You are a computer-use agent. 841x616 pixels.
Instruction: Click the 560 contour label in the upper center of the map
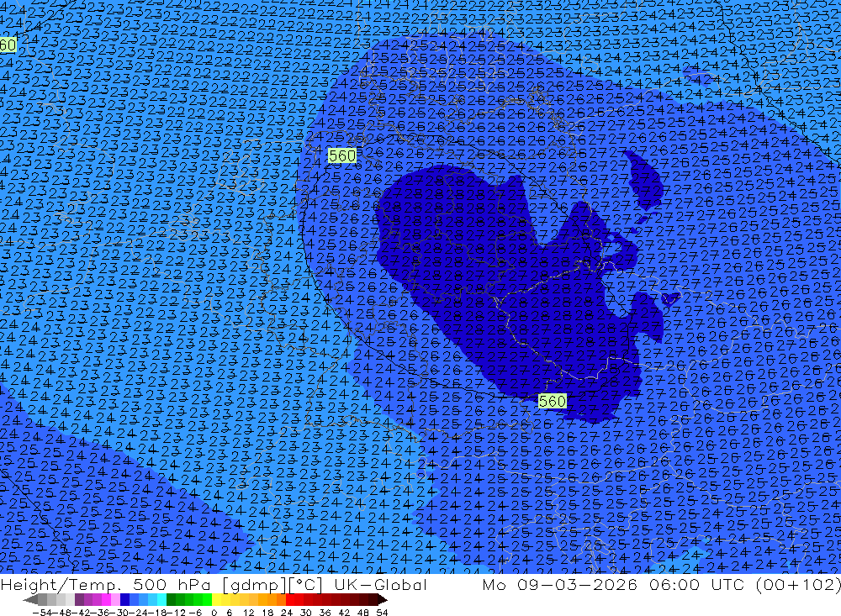point(342,155)
